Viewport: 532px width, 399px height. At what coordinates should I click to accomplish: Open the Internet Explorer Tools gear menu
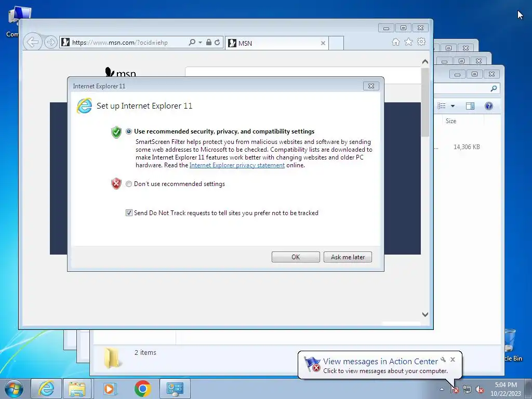421,42
